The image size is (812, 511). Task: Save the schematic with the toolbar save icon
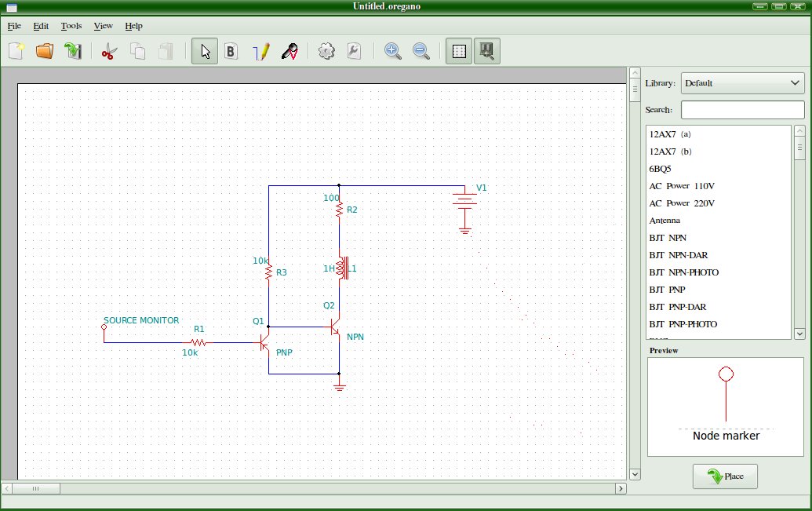pos(72,52)
